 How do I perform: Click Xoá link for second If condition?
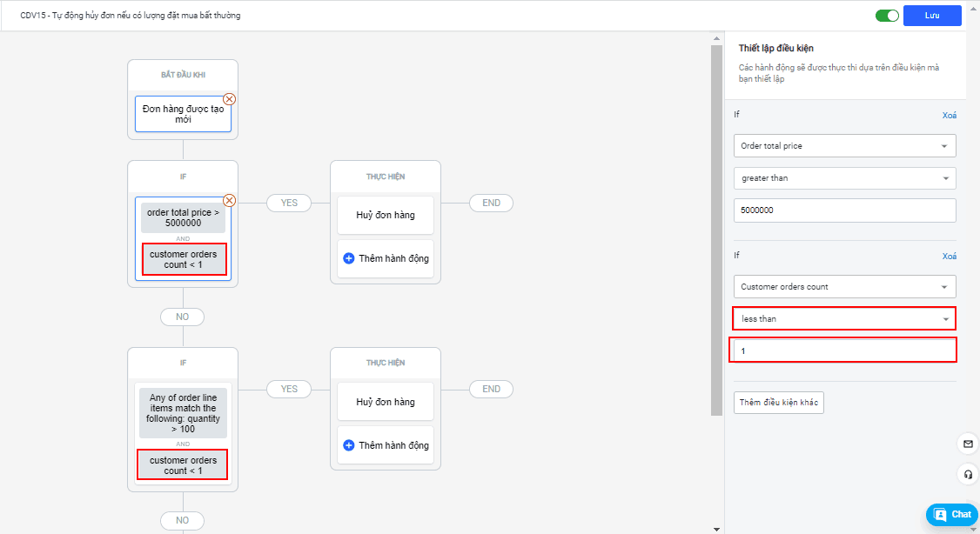pyautogui.click(x=949, y=257)
